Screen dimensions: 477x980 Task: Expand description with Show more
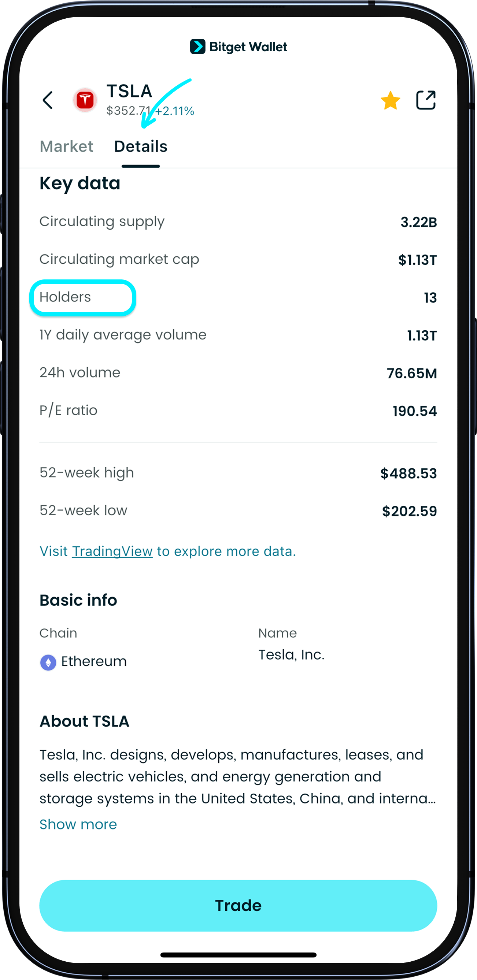[x=78, y=824]
